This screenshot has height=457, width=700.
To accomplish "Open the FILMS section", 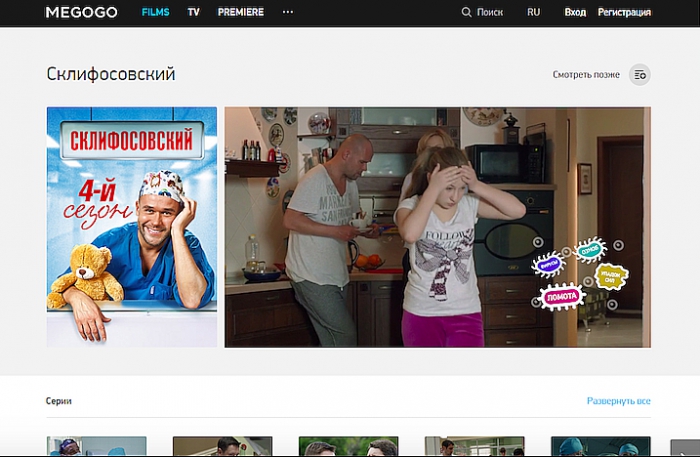I will 155,12.
